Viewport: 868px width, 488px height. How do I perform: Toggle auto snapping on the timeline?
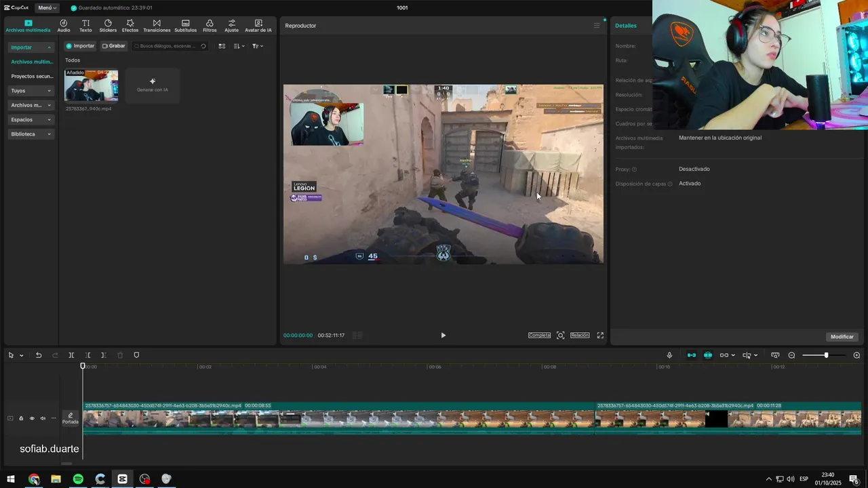point(708,355)
